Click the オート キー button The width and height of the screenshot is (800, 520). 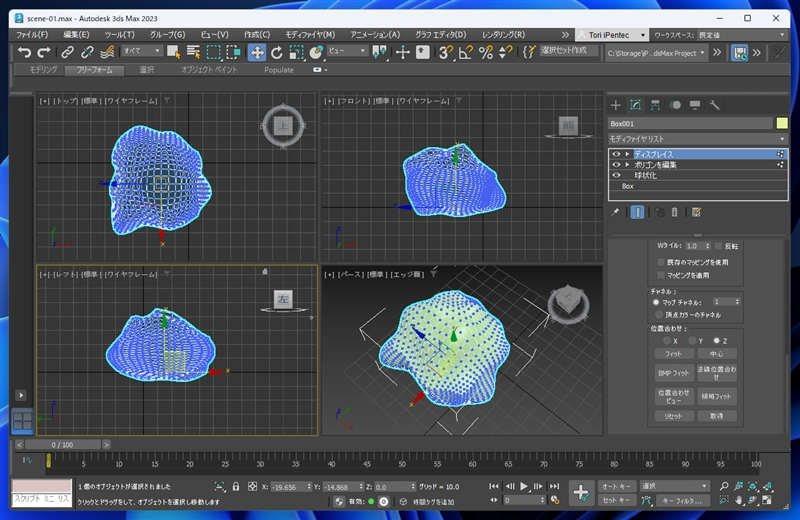coord(616,486)
